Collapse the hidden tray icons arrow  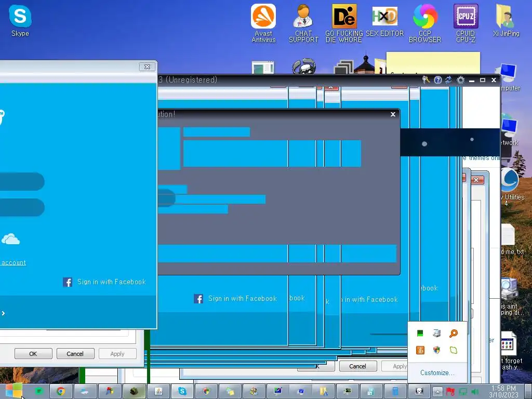pyautogui.click(x=437, y=392)
